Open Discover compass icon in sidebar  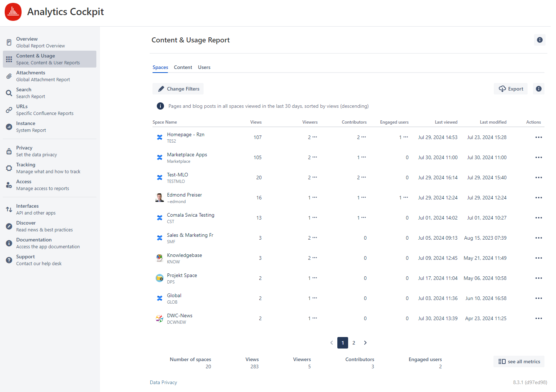pos(9,226)
